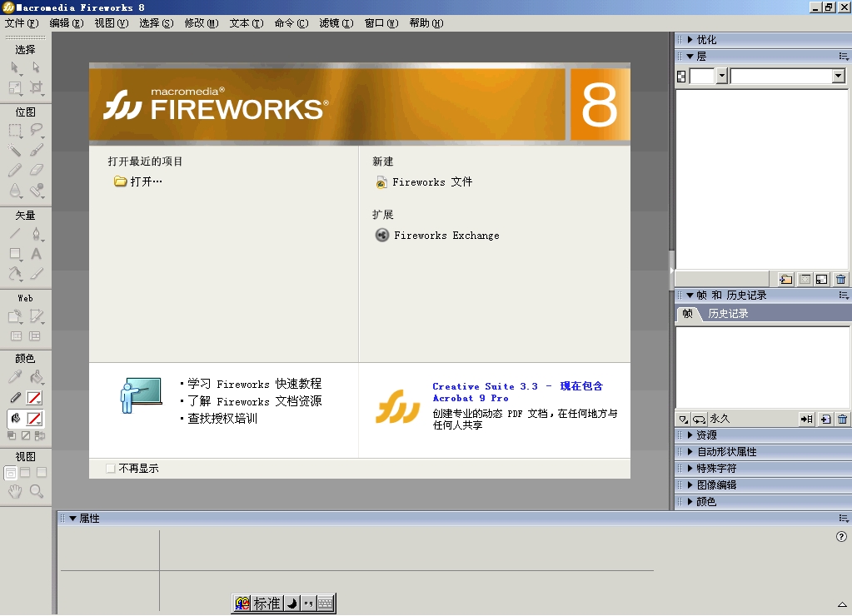This screenshot has height=616, width=852.
Task: Open the Fireworks Exchange link
Action: (437, 236)
